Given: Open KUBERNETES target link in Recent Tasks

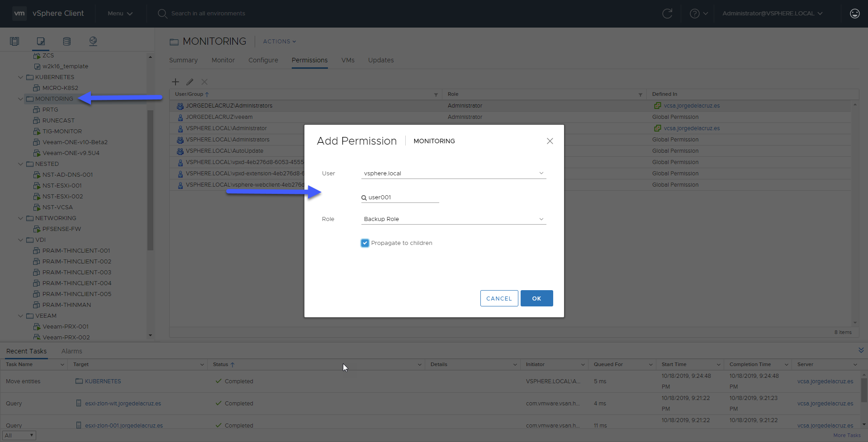Looking at the screenshot, I should pyautogui.click(x=103, y=381).
